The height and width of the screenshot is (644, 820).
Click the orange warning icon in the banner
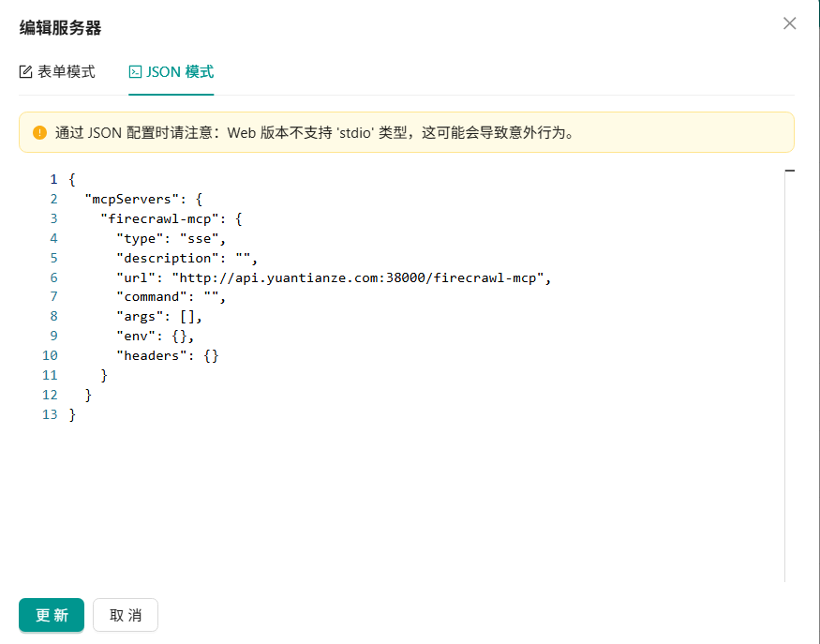[x=39, y=133]
